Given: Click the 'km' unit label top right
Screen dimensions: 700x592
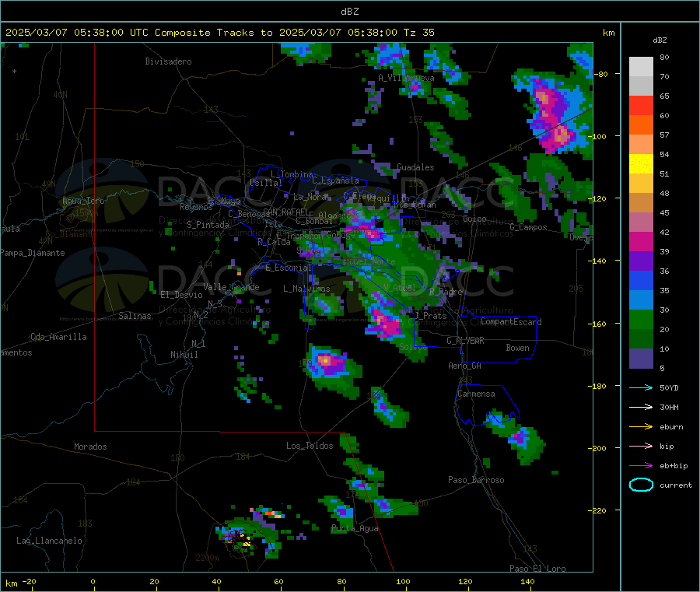Looking at the screenshot, I should (608, 33).
